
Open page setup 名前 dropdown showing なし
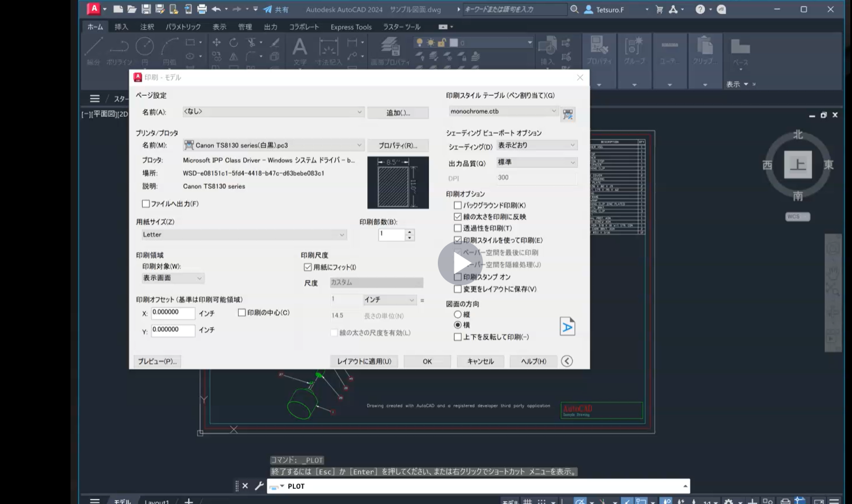(x=273, y=112)
